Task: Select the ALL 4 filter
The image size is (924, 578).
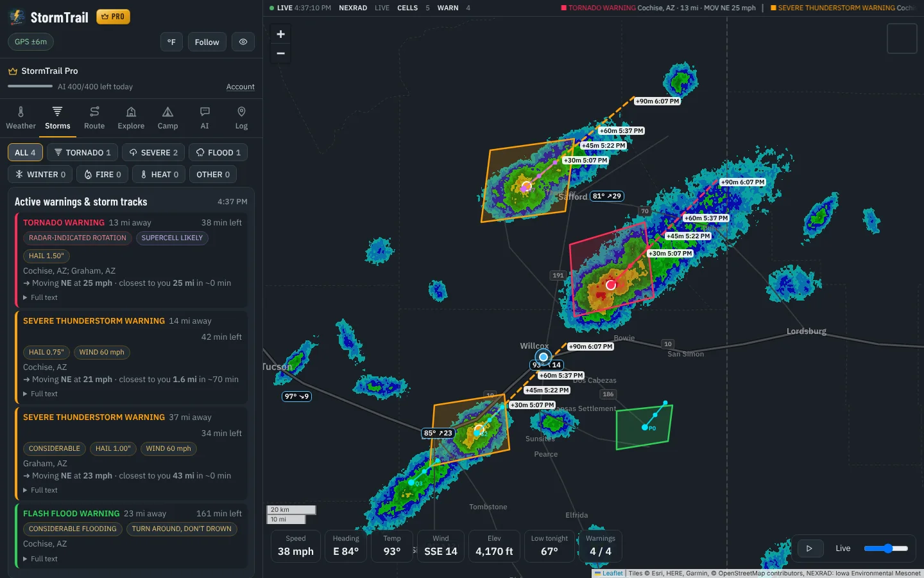Action: pos(26,152)
